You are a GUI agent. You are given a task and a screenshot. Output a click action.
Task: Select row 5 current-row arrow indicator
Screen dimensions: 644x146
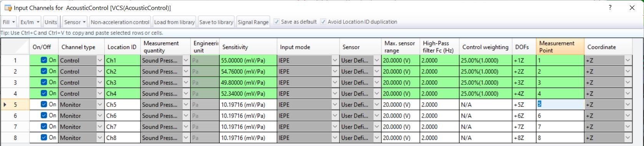click(x=5, y=105)
